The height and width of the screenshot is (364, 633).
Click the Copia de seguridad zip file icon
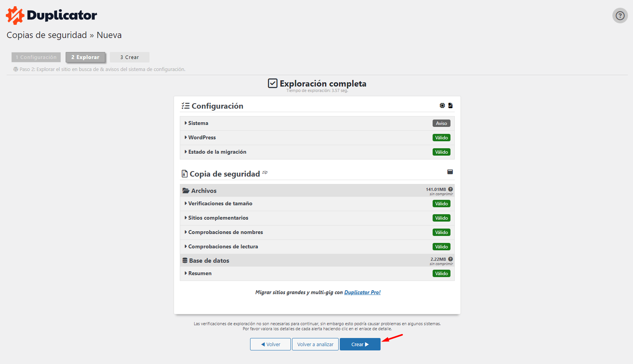point(184,174)
